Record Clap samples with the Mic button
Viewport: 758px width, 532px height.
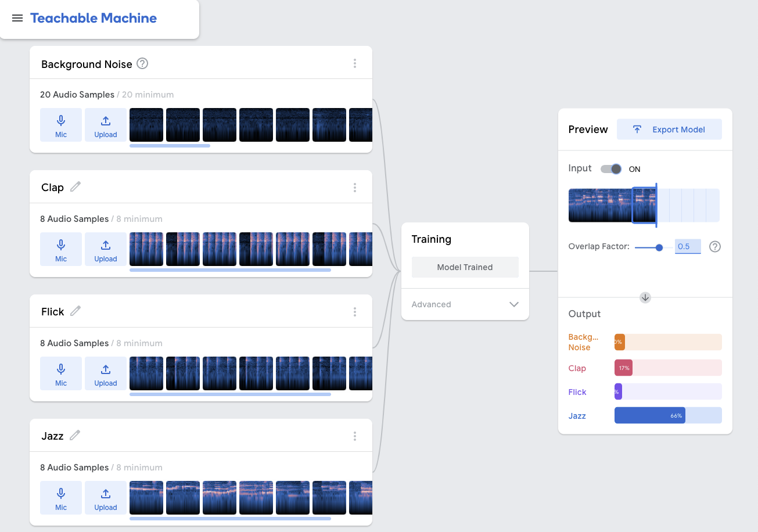[x=61, y=249]
